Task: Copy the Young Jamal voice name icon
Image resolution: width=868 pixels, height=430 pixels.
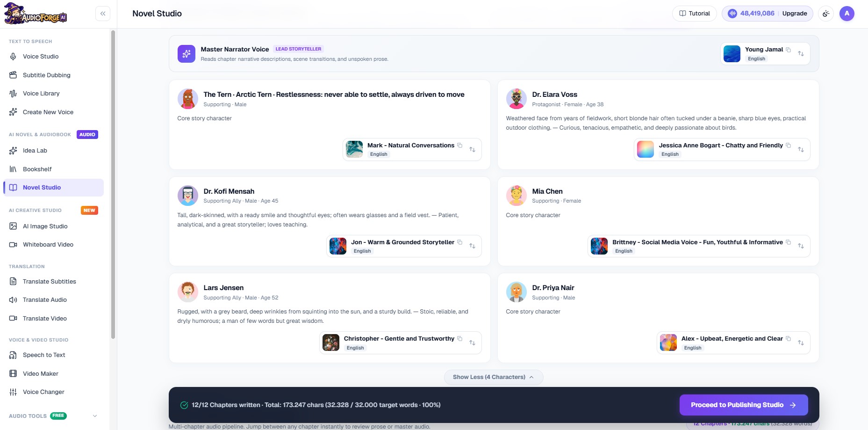Action: [789, 50]
